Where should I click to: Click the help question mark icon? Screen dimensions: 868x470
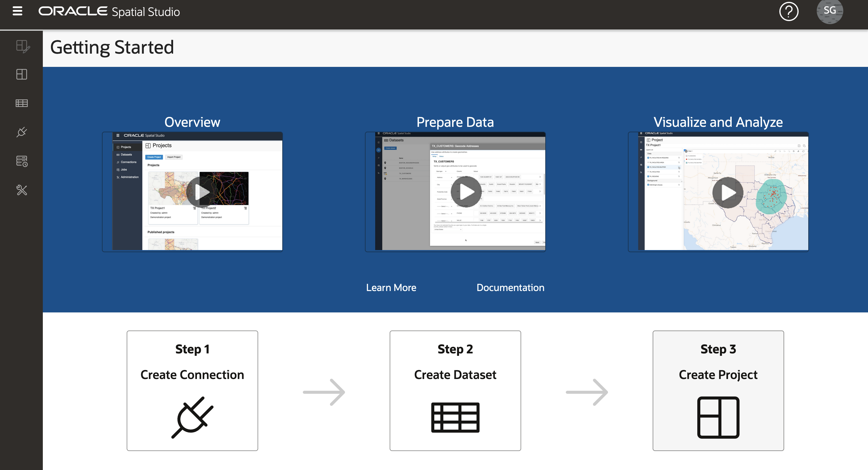click(788, 11)
